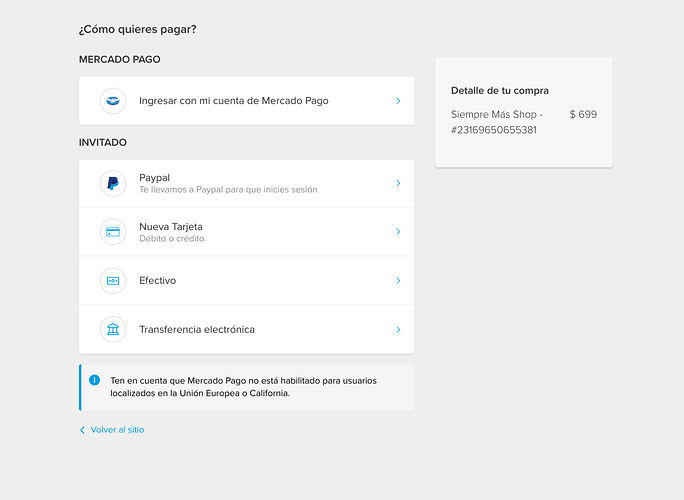
Task: Click the blue info icon in the notice
Action: click(x=95, y=380)
